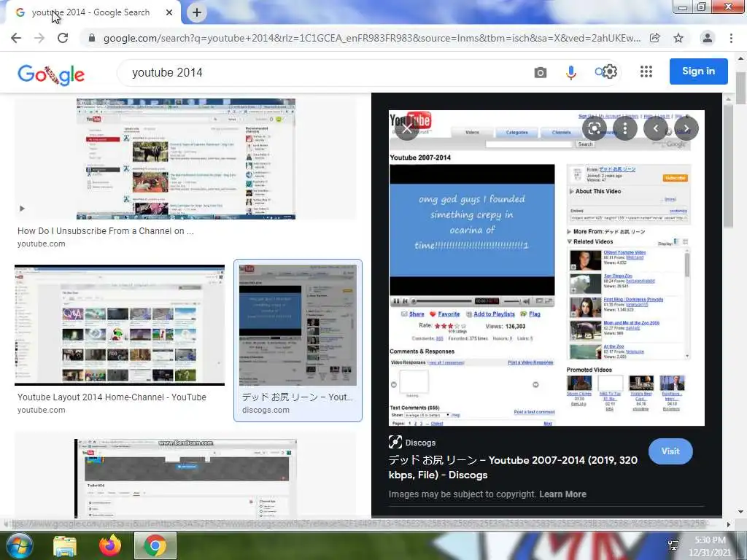The image size is (747, 560).
Task: Open the Youtube Layout 2014 Home-Channel thumbnail
Action: point(120,325)
